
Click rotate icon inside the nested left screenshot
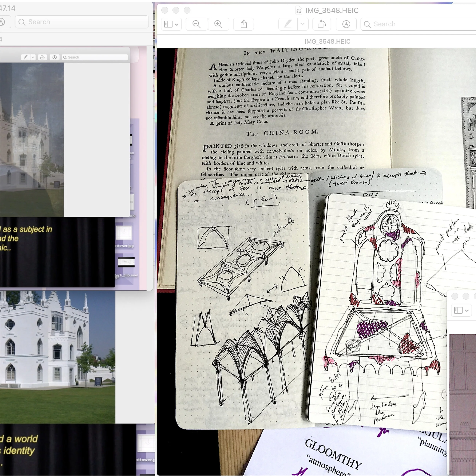pos(42,58)
